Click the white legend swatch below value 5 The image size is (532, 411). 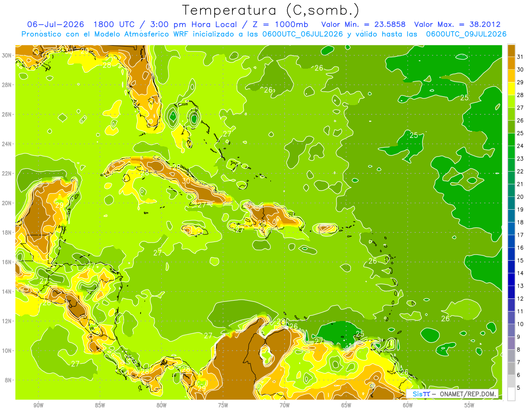(511, 394)
